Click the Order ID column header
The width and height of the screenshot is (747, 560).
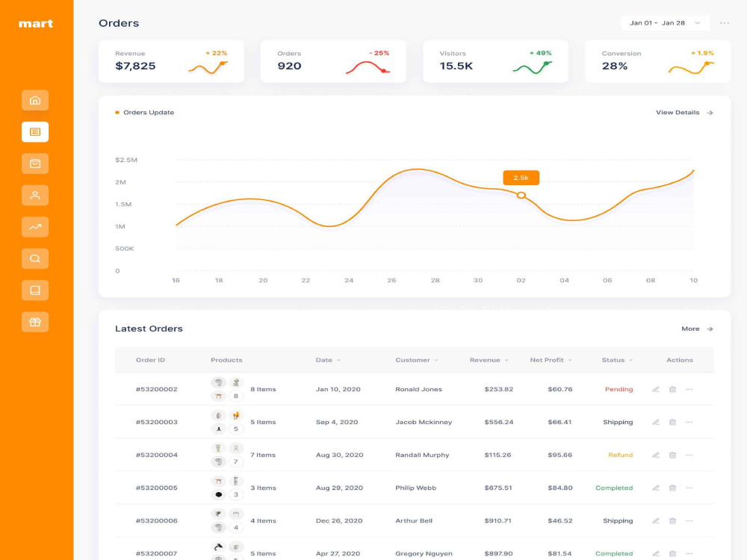pyautogui.click(x=150, y=360)
